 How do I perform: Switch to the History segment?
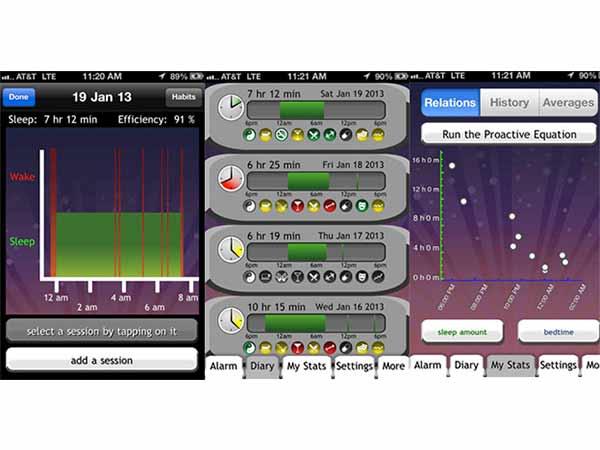pyautogui.click(x=508, y=103)
